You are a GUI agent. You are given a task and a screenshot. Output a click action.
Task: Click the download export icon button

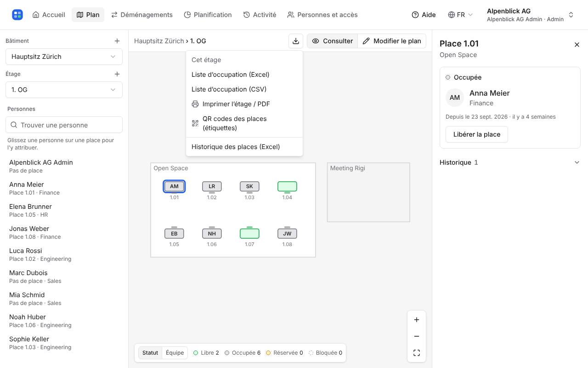pos(296,41)
